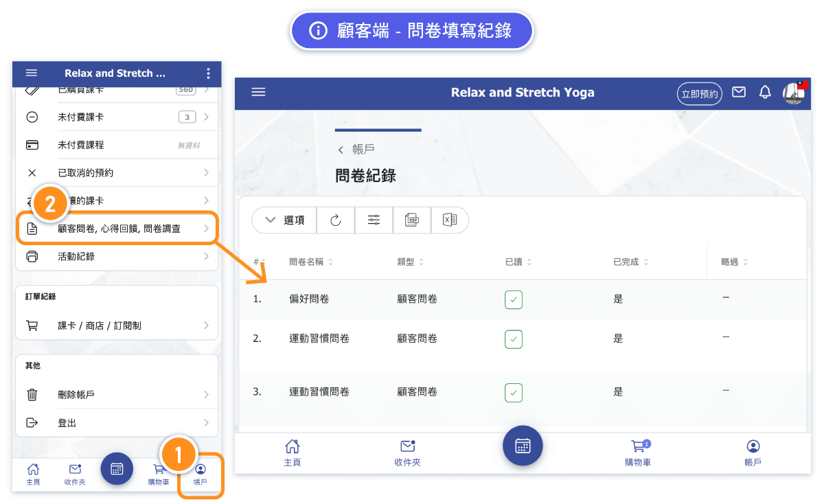This screenshot has width=824, height=504.
Task: Click the user profile avatar thumbnail
Action: [x=794, y=93]
